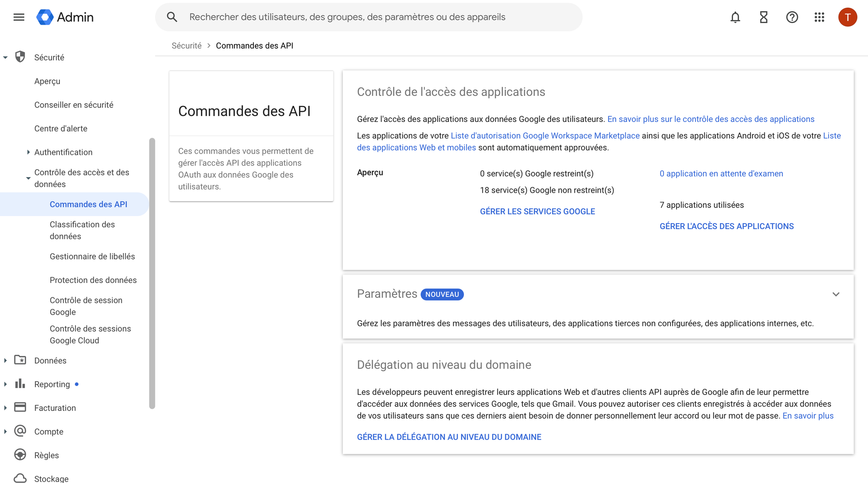The height and width of the screenshot is (483, 868).
Task: Click GÉRER LES SERVICES GOOGLE
Action: (x=537, y=211)
